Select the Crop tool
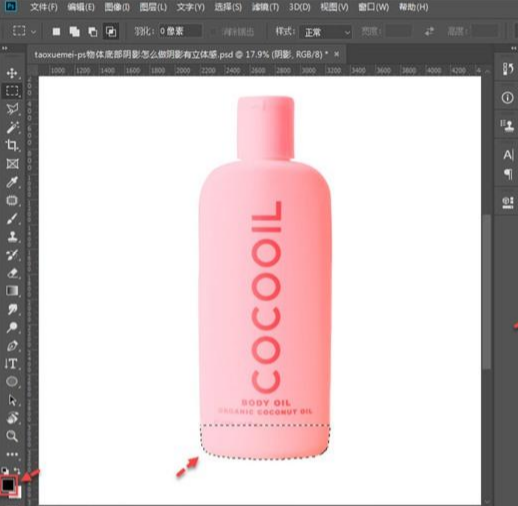518x506 pixels. tap(12, 145)
